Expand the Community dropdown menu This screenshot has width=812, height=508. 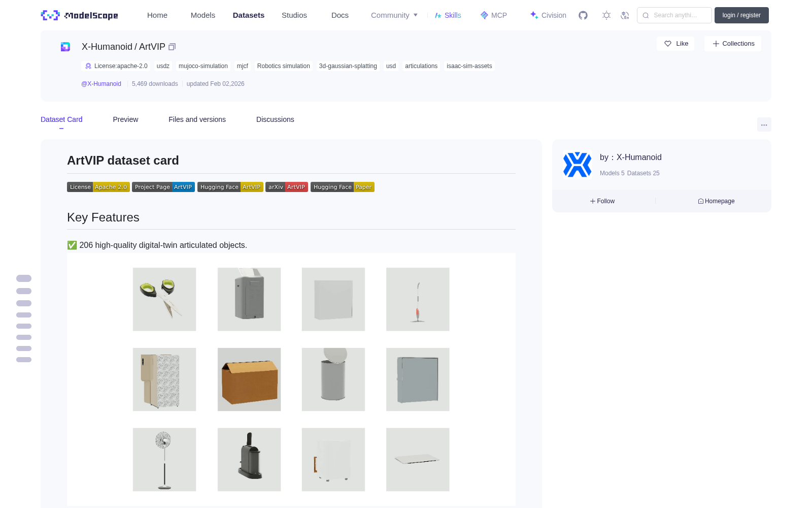coord(394,15)
